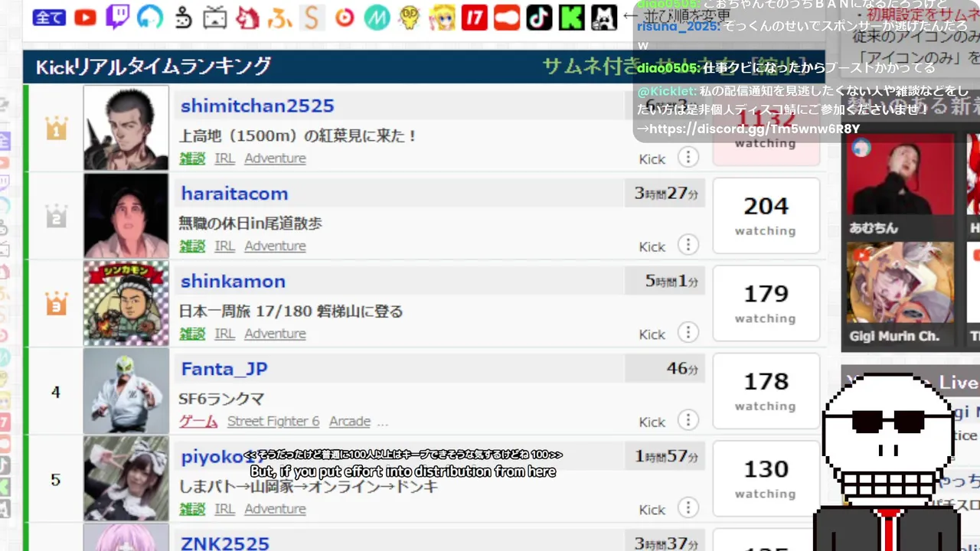The height and width of the screenshot is (551, 980).
Task: Click Kick label in Fanta_JP row
Action: click(652, 422)
